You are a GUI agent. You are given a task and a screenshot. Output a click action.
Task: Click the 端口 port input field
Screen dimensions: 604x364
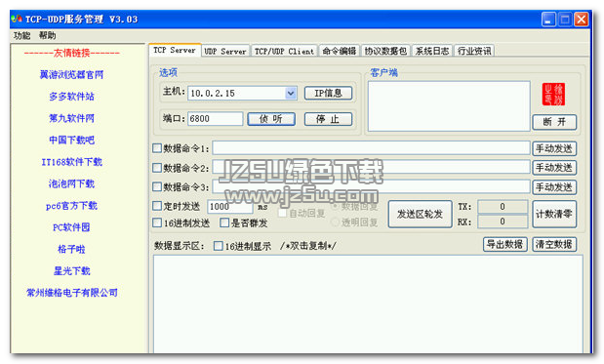[216, 119]
